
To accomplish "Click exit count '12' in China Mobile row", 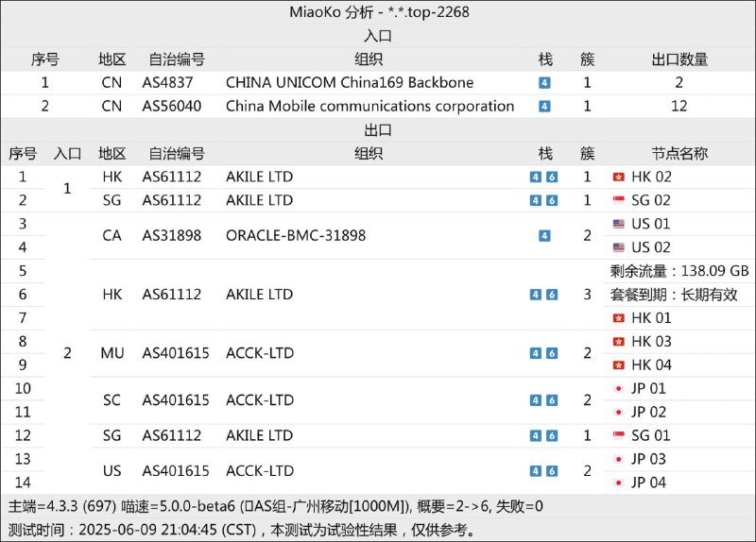I will (x=679, y=106).
